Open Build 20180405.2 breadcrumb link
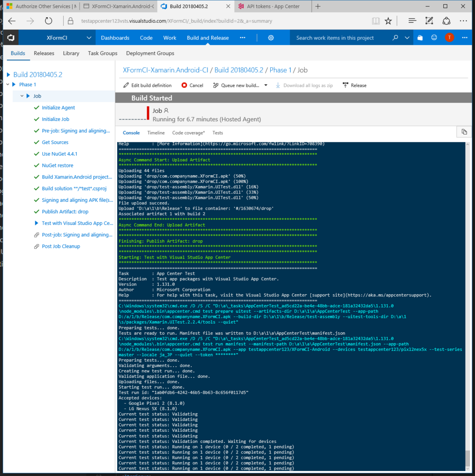 (239, 70)
